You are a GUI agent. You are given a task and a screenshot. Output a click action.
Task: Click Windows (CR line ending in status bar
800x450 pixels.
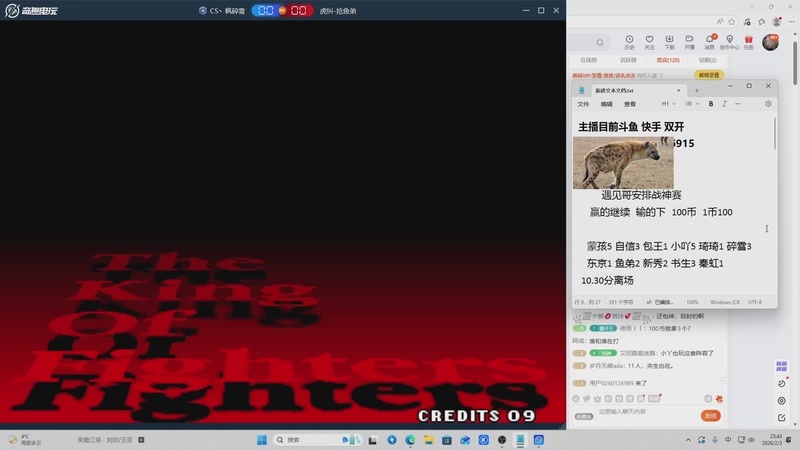point(724,302)
